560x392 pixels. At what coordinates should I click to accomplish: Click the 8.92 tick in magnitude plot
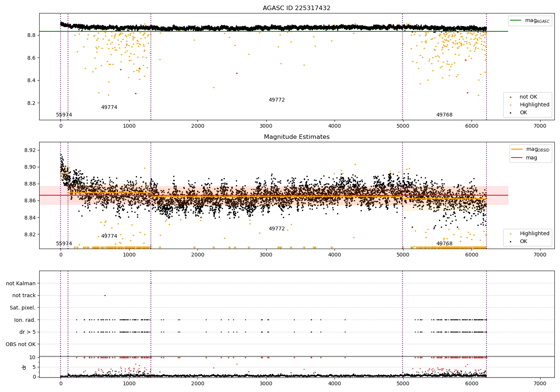(30, 150)
